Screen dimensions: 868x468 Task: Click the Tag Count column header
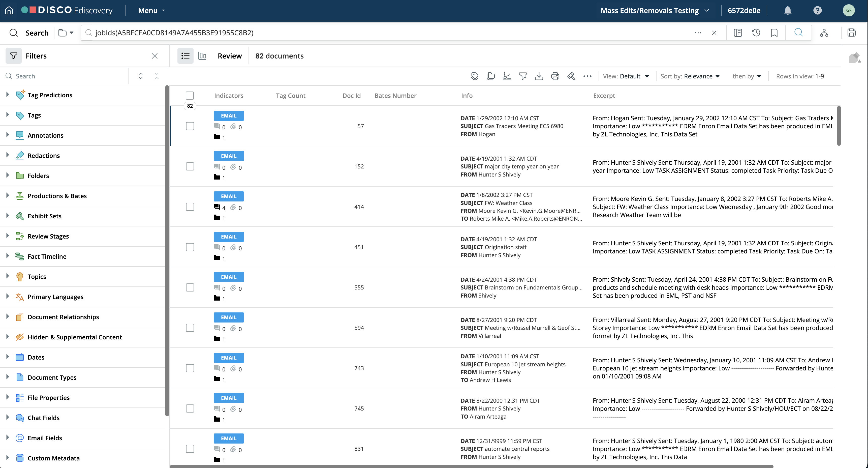[290, 95]
